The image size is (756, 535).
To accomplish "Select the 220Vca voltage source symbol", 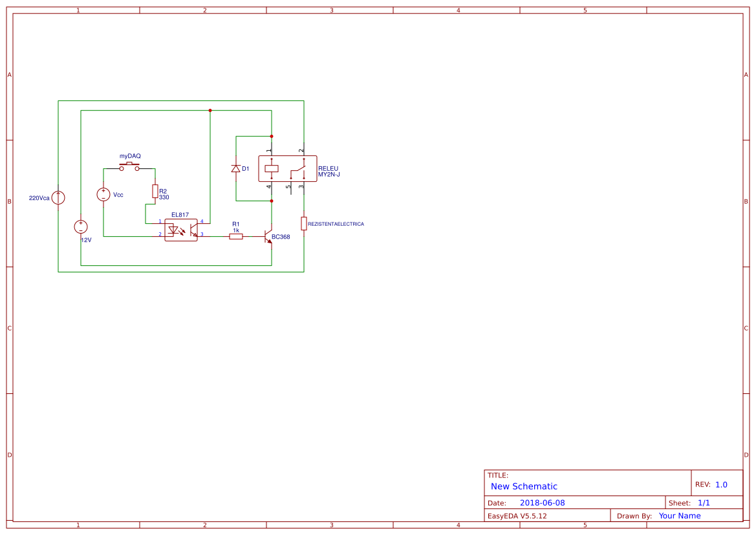I will tap(58, 197).
